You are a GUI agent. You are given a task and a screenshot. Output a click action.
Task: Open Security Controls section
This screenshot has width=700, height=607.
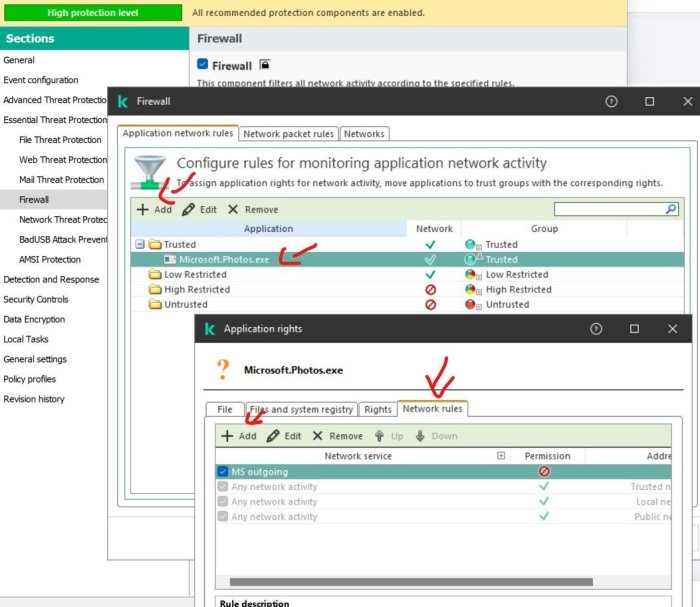[x=36, y=299]
